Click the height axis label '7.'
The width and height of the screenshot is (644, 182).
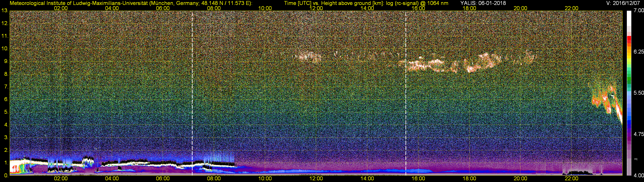6,87
